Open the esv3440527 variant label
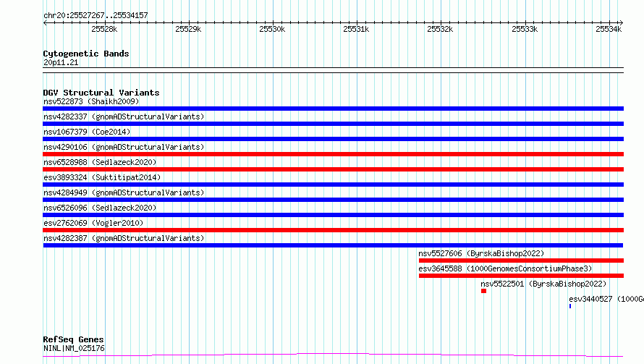The width and height of the screenshot is (644, 364). 606,299
